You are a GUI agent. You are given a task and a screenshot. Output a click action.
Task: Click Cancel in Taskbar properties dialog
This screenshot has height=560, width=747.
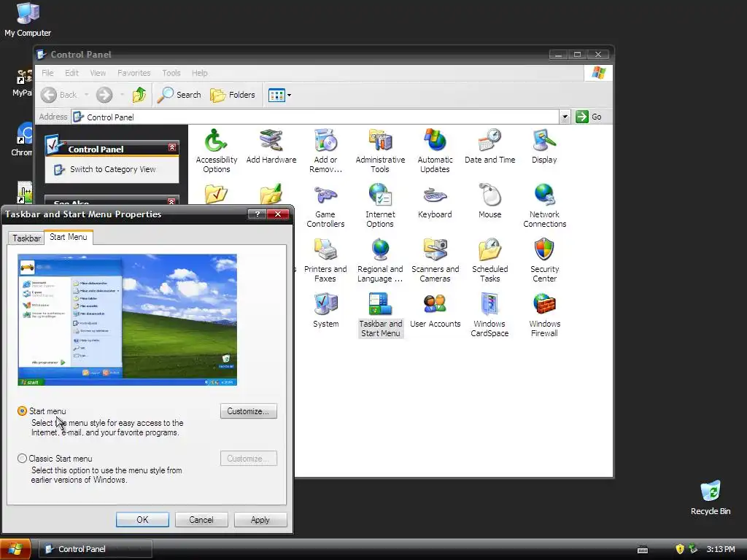[201, 519]
